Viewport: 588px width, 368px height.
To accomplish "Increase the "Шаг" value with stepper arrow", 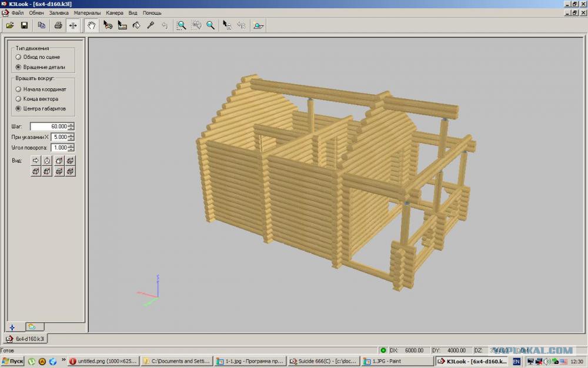I will click(x=71, y=124).
